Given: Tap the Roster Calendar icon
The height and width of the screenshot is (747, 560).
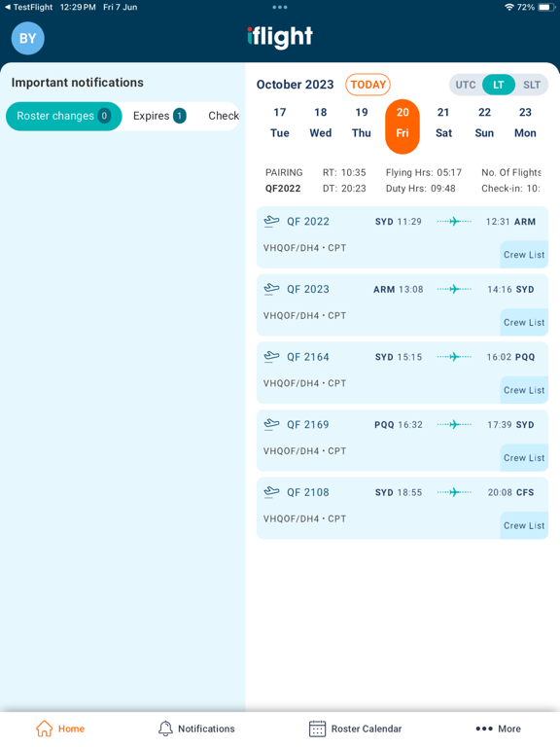Looking at the screenshot, I should (317, 729).
